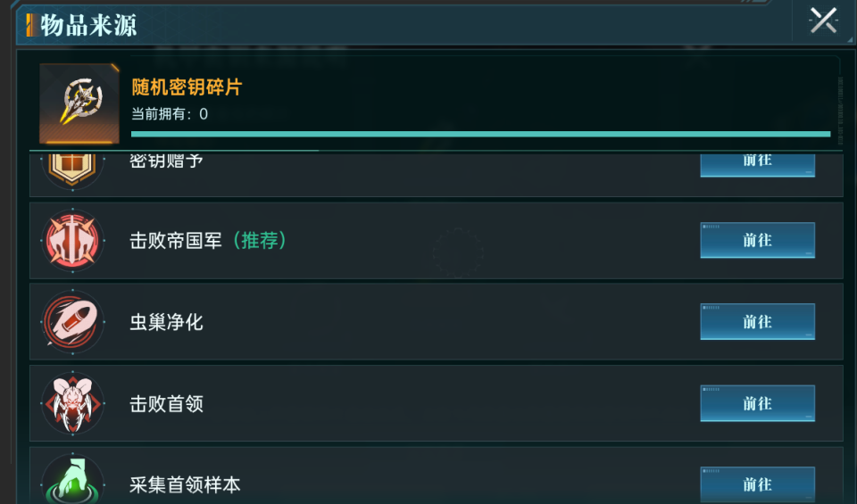Select the 击败首领 source label
The width and height of the screenshot is (857, 504).
point(167,404)
